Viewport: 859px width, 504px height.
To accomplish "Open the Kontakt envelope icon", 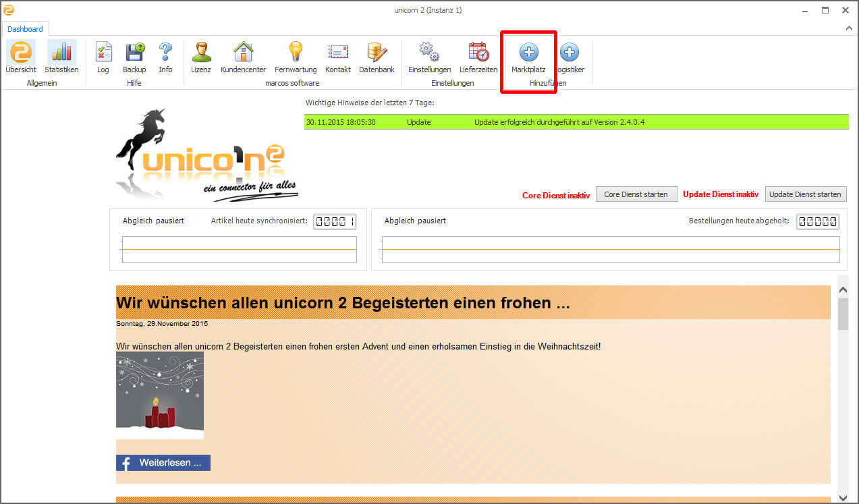I will (x=337, y=53).
